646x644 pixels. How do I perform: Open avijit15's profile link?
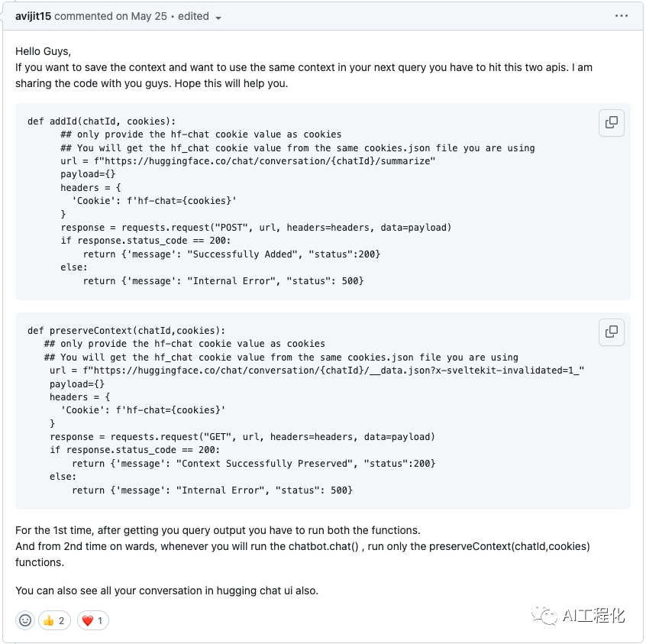coord(33,16)
